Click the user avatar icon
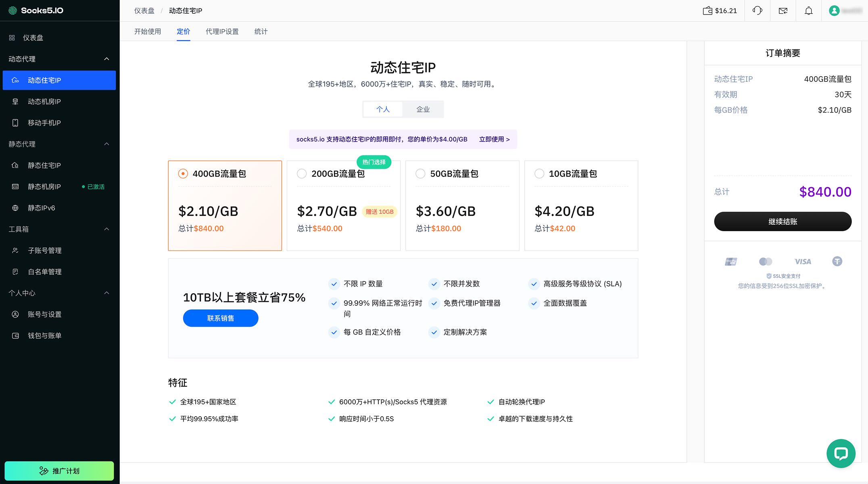The width and height of the screenshot is (868, 484). tap(834, 10)
